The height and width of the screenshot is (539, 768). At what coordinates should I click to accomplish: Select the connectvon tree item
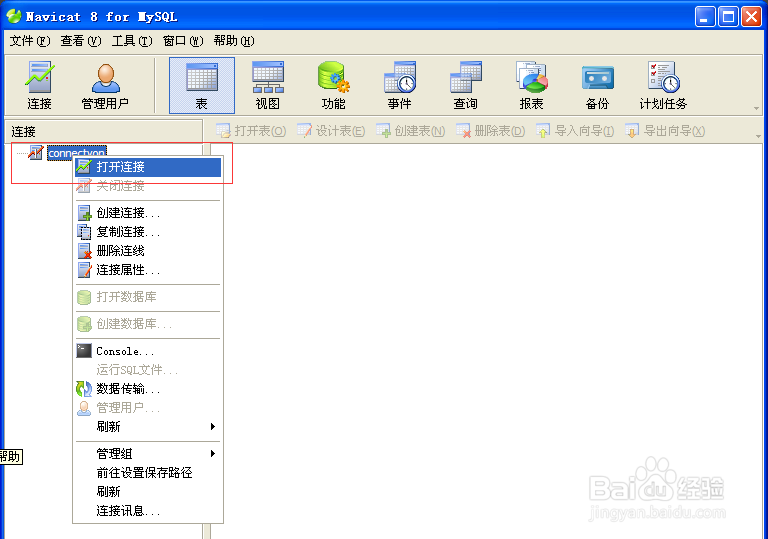[x=77, y=152]
